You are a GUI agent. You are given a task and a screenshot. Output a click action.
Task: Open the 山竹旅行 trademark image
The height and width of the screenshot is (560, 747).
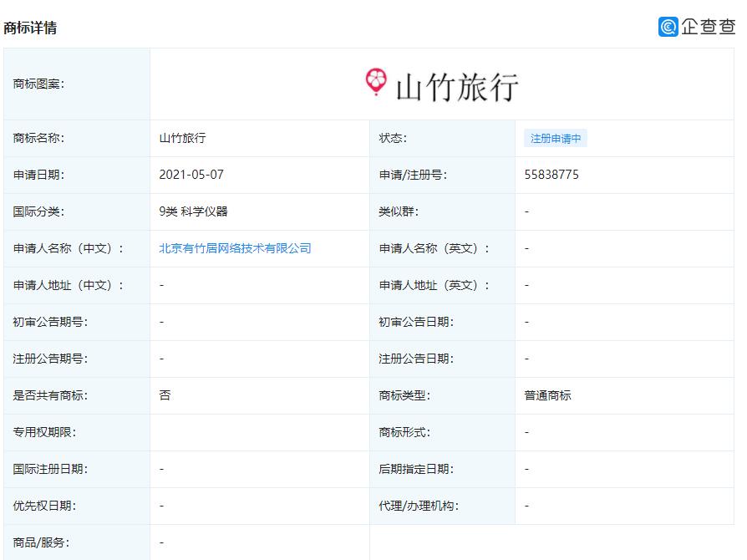pos(442,85)
